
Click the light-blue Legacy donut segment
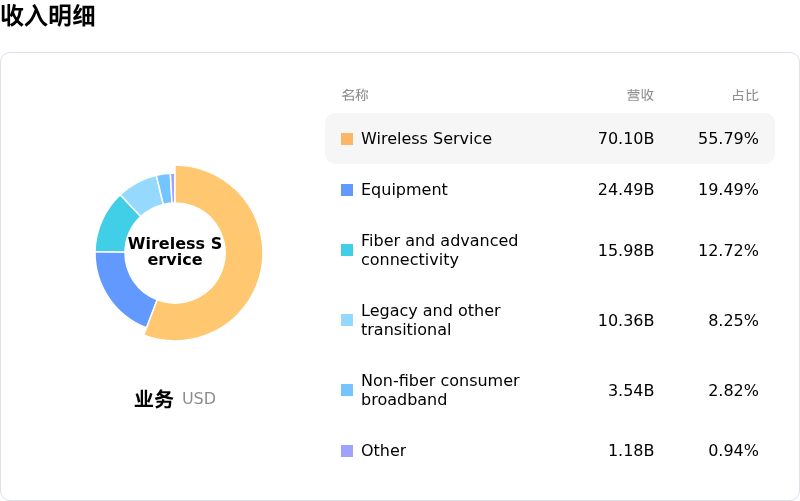coord(141,191)
